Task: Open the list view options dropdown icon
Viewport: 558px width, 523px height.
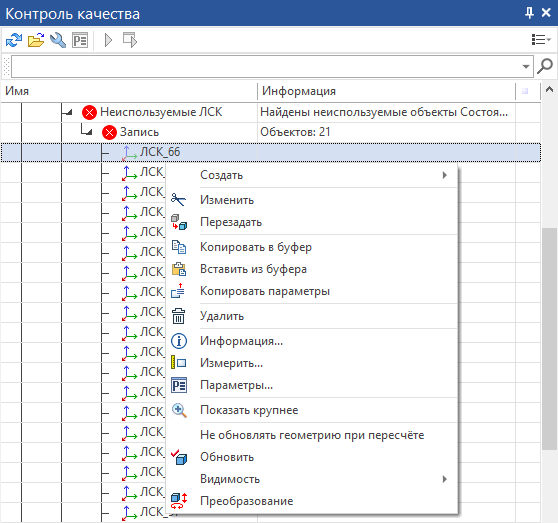Action: click(541, 40)
